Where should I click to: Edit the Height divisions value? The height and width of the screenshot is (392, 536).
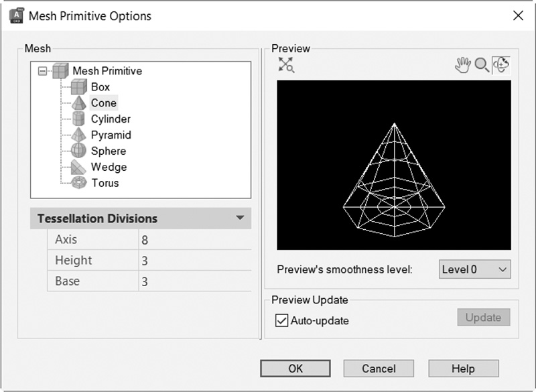tap(195, 261)
